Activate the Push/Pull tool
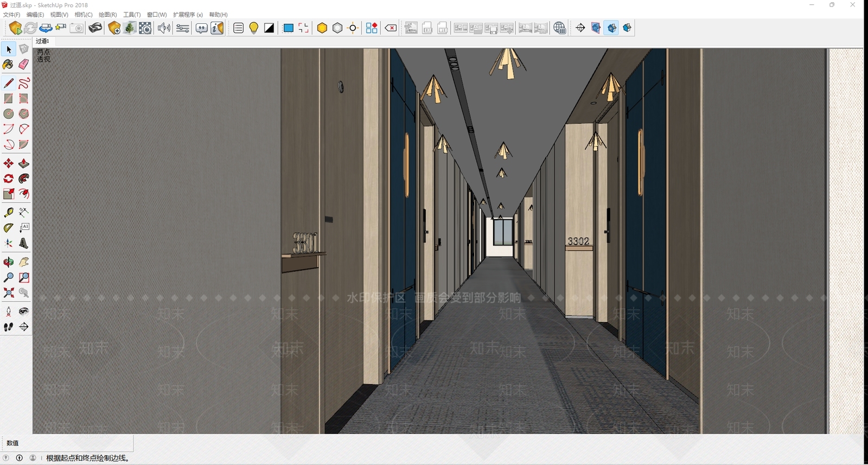 click(x=24, y=163)
